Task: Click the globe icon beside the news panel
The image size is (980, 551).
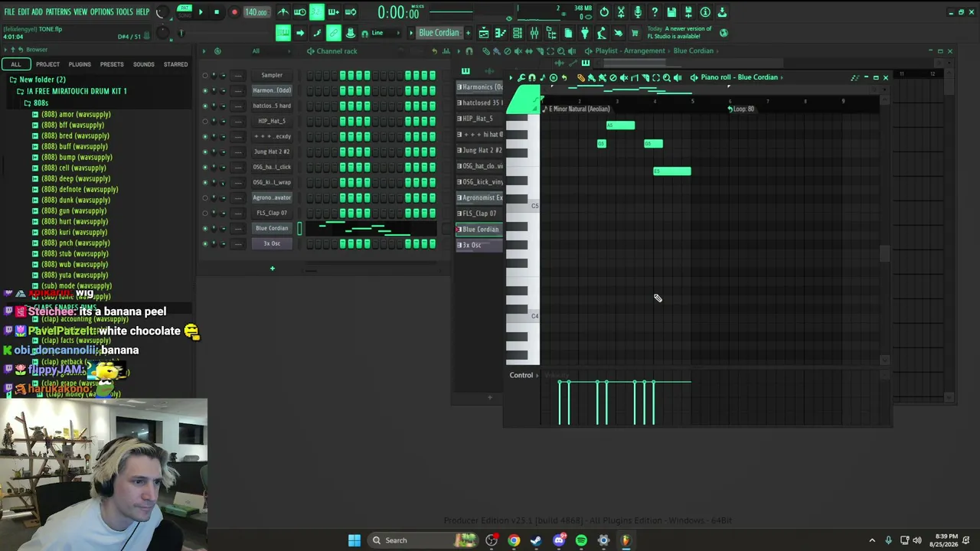Action: [724, 33]
